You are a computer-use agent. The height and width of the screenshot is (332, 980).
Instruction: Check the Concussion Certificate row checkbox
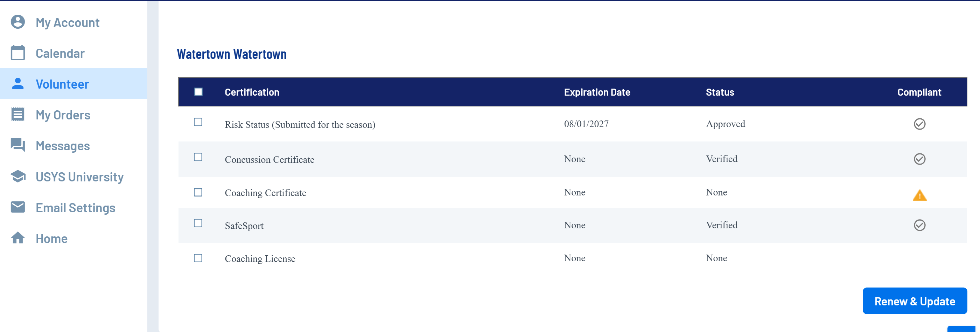pos(198,157)
